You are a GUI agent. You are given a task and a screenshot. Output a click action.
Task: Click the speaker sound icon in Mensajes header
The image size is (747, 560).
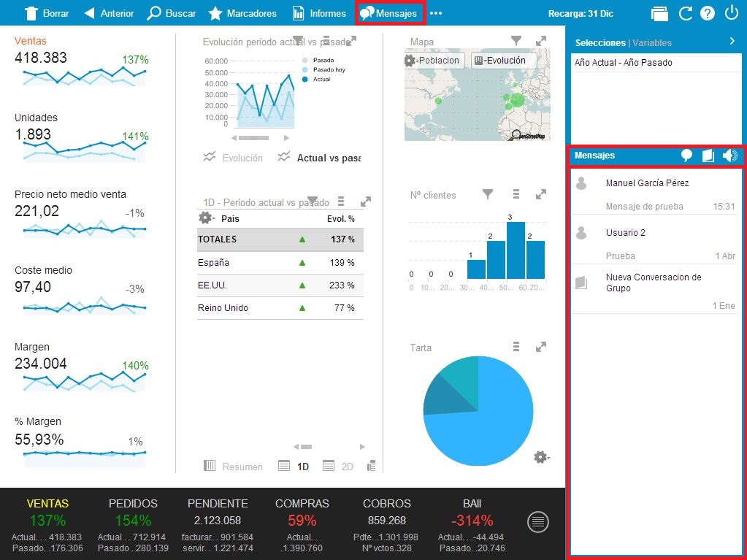729,156
